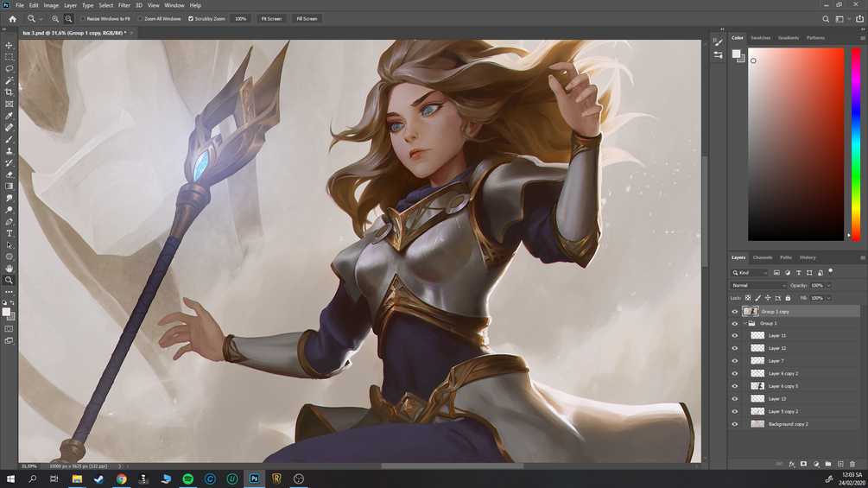868x488 pixels.
Task: Enable Resize Windows to Fit checkbox
Action: click(x=83, y=19)
